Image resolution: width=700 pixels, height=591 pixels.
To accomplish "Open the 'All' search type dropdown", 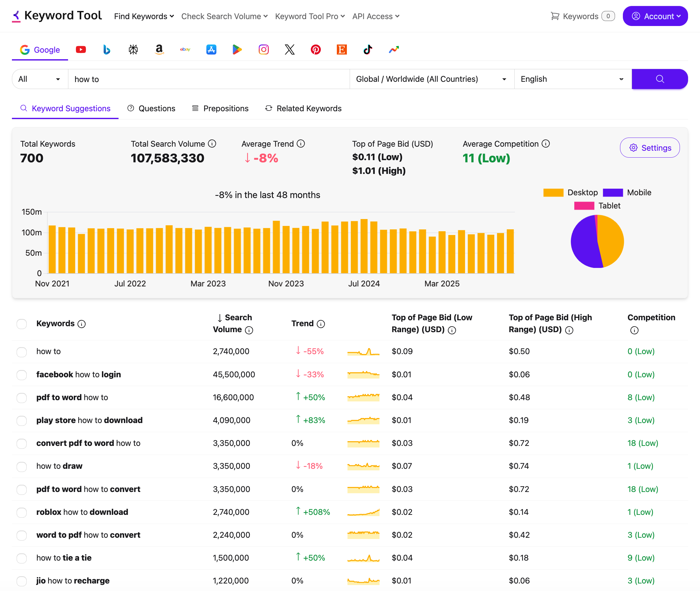I will (x=39, y=79).
